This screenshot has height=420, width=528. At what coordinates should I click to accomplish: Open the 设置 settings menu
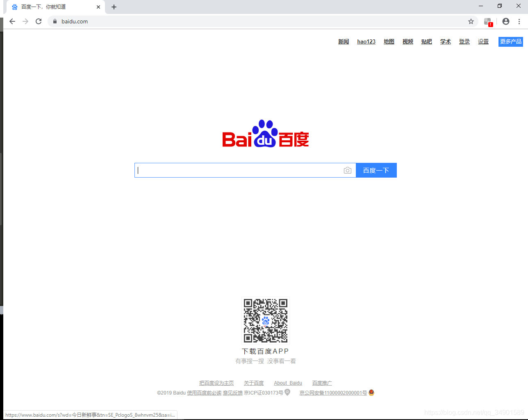tap(483, 41)
